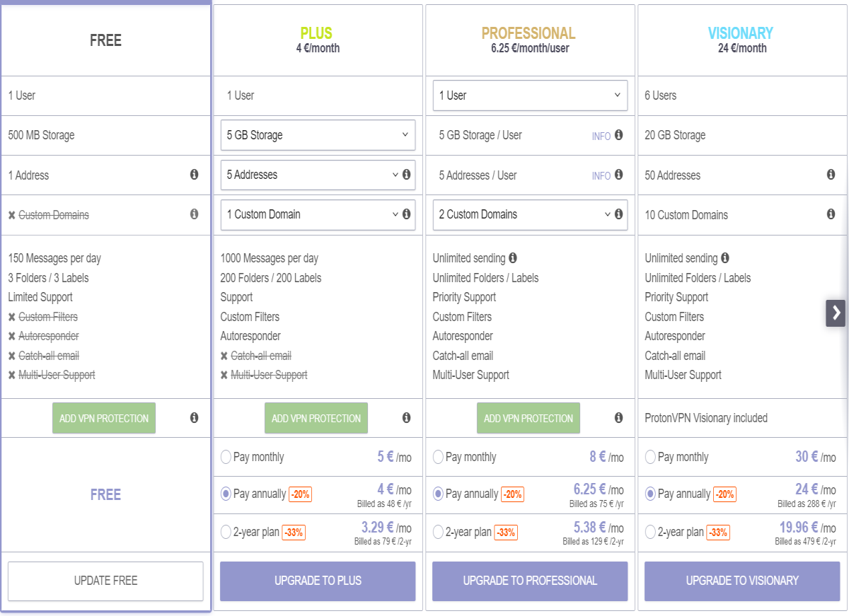Click INFO link beside 5 Addresses / User

tap(601, 175)
